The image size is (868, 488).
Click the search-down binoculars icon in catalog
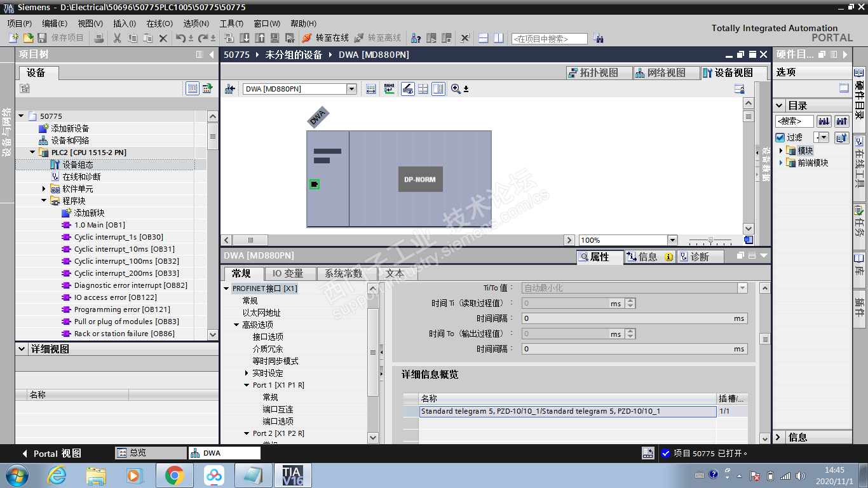click(x=824, y=121)
